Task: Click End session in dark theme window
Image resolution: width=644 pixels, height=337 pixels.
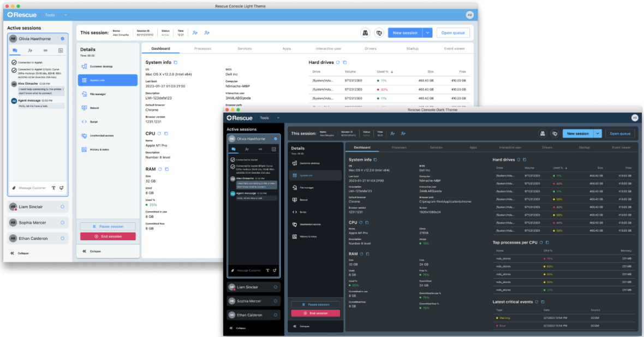Action: point(315,313)
